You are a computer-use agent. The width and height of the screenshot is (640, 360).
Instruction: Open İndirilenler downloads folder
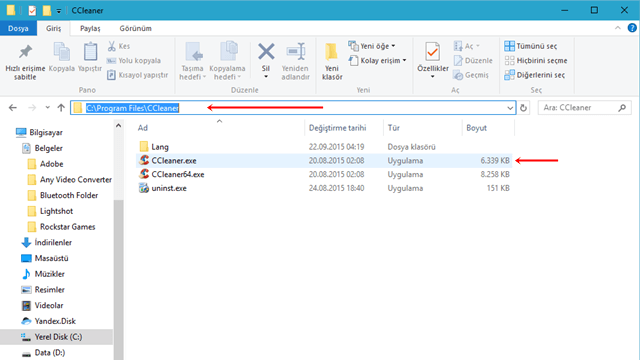tap(53, 242)
